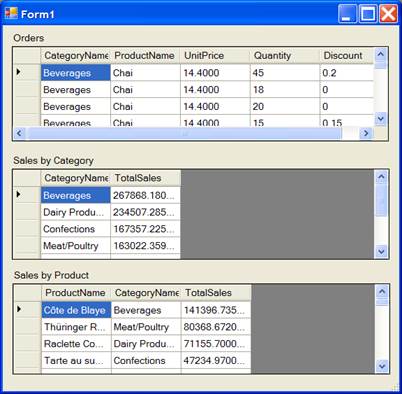Select the Dairy Products row header in category grid
The image size is (402, 394).
pyautogui.click(x=27, y=212)
